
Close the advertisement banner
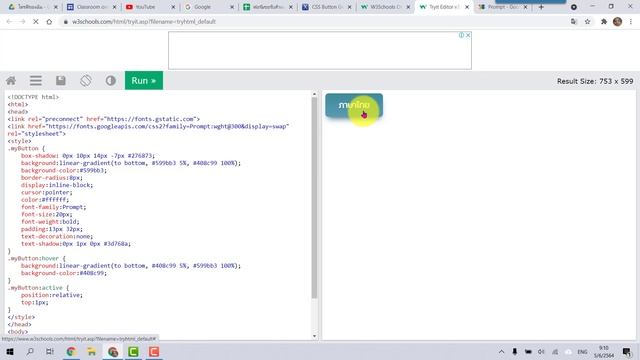pyautogui.click(x=468, y=35)
